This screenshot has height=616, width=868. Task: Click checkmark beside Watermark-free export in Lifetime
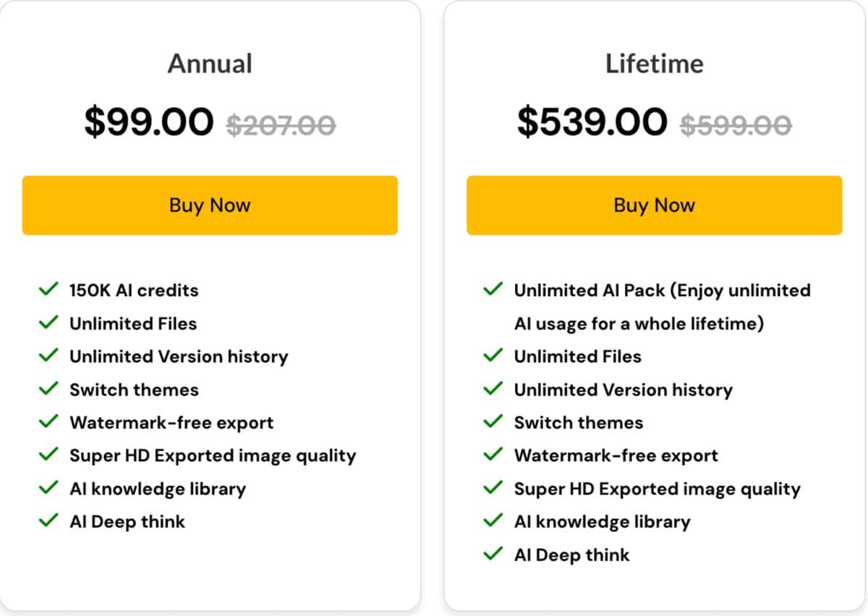(x=493, y=455)
